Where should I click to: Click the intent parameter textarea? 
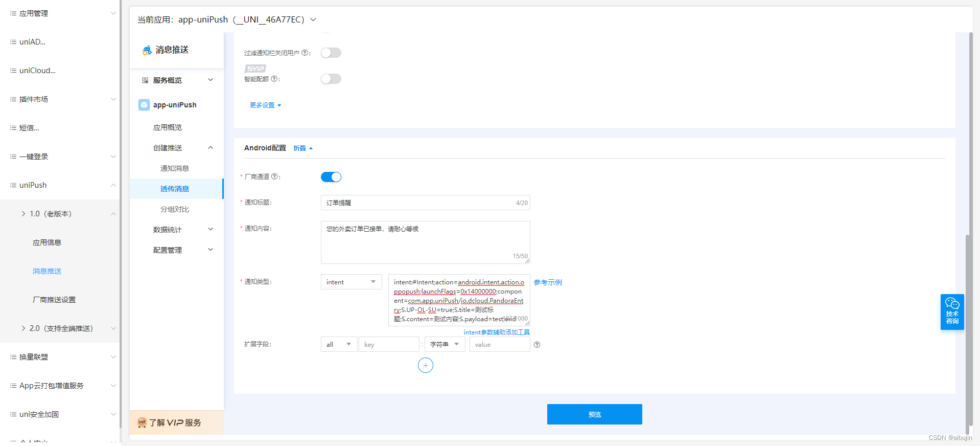tap(459, 300)
